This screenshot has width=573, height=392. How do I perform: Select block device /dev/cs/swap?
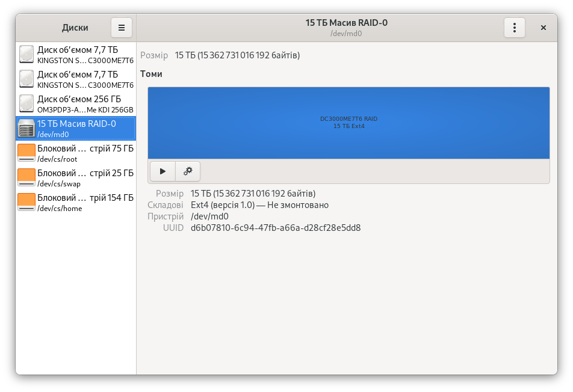click(76, 178)
